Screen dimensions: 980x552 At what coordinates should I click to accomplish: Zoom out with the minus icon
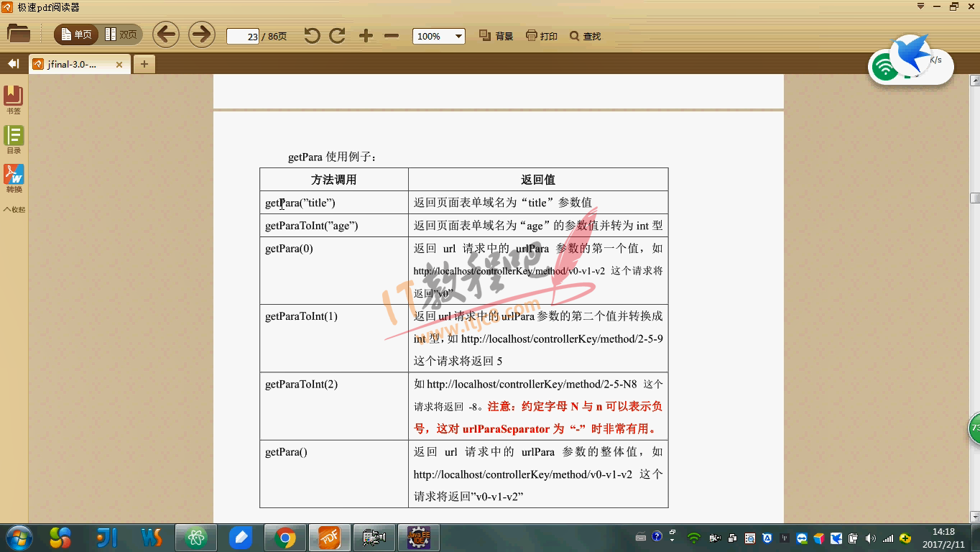pos(392,36)
